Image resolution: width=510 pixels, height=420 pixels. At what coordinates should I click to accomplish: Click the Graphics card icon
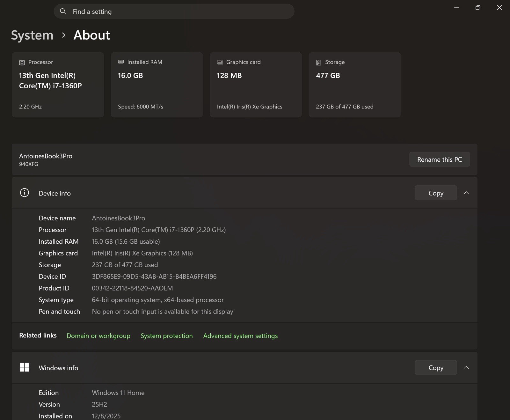click(x=220, y=62)
